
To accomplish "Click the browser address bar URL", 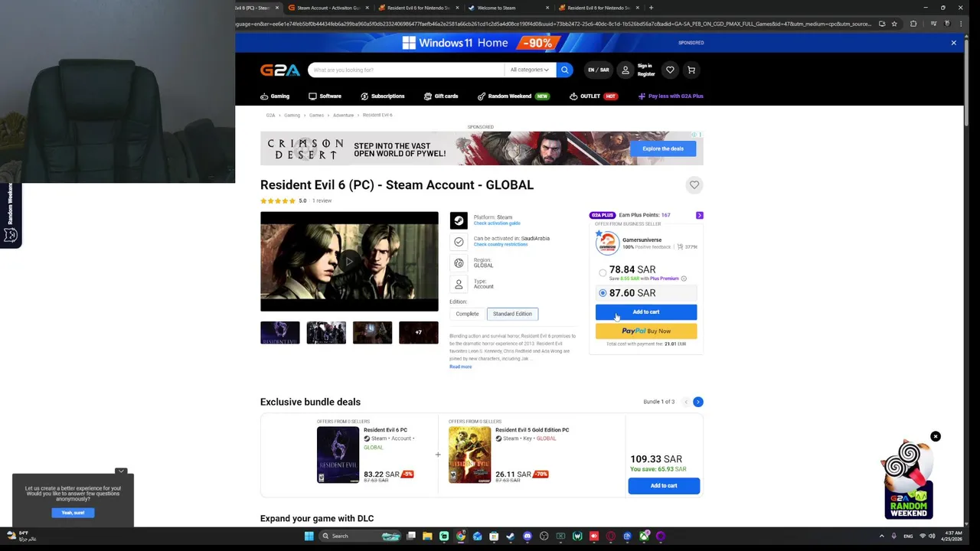I will (554, 24).
